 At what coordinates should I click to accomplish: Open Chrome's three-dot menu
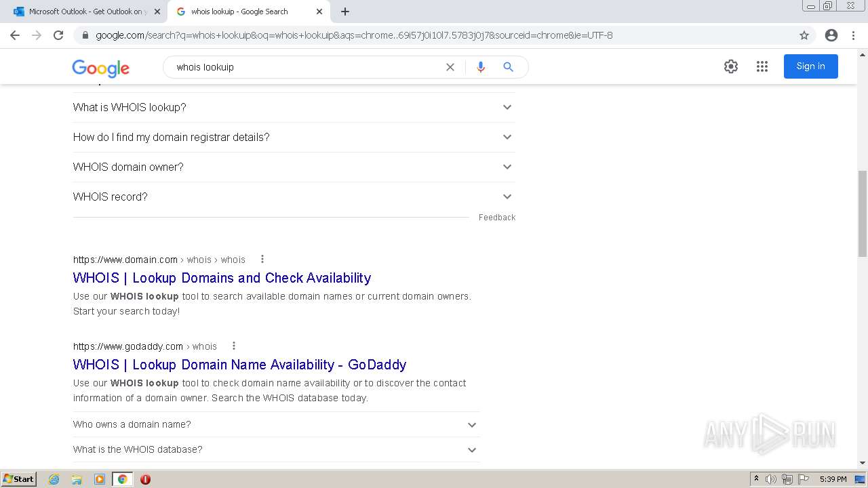[853, 35]
